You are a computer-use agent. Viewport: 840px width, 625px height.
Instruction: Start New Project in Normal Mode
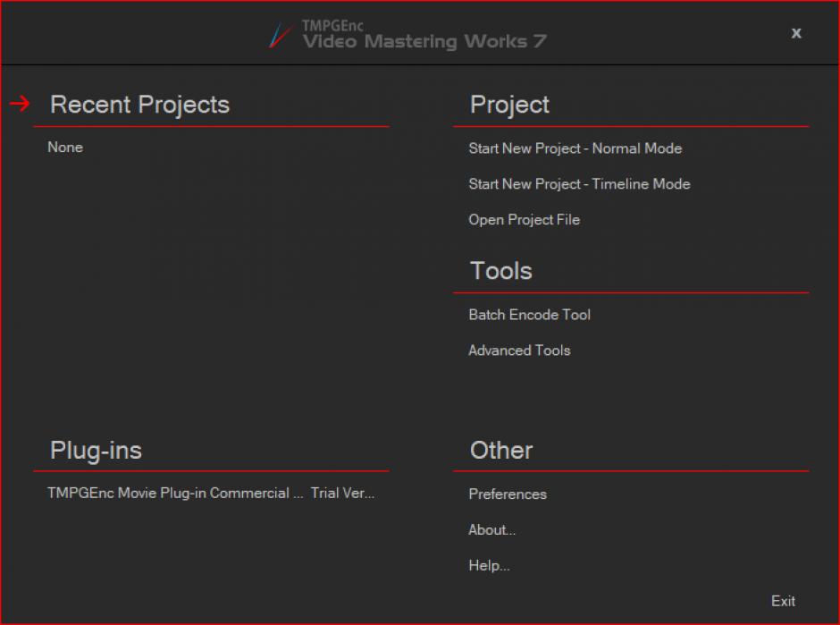pos(575,148)
